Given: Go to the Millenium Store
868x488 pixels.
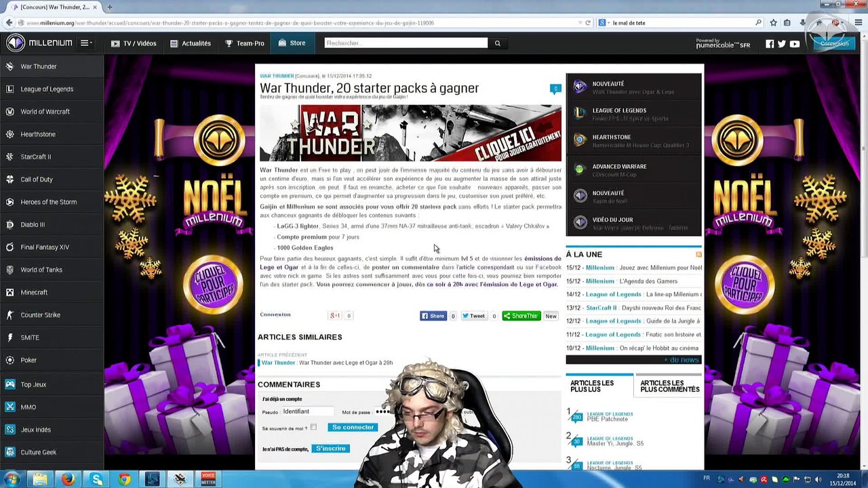Looking at the screenshot, I should pos(292,43).
